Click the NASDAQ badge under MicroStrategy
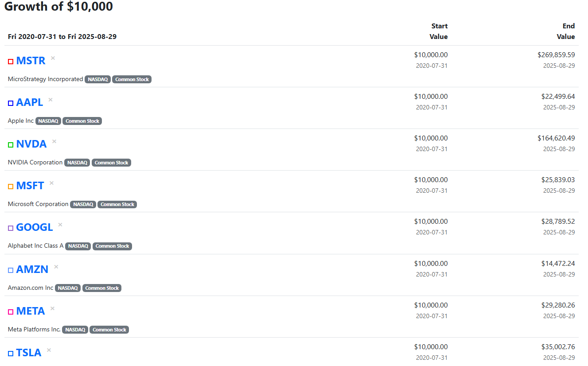 coord(97,80)
